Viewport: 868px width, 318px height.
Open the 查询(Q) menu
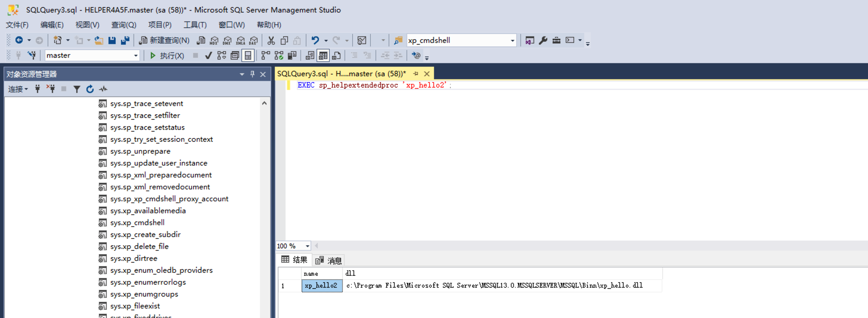point(124,25)
